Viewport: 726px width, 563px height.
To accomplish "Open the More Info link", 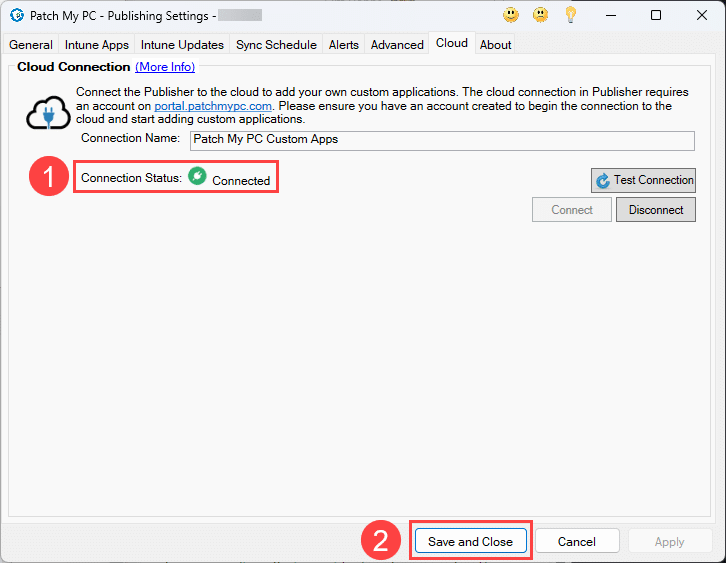I will (x=165, y=67).
